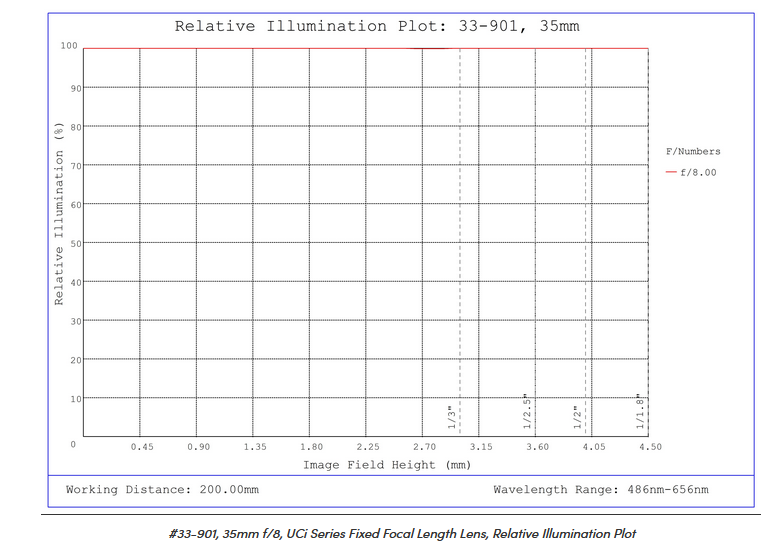Click the 'Working Distance: 200.00mm' text
The height and width of the screenshot is (545, 781).
click(162, 490)
